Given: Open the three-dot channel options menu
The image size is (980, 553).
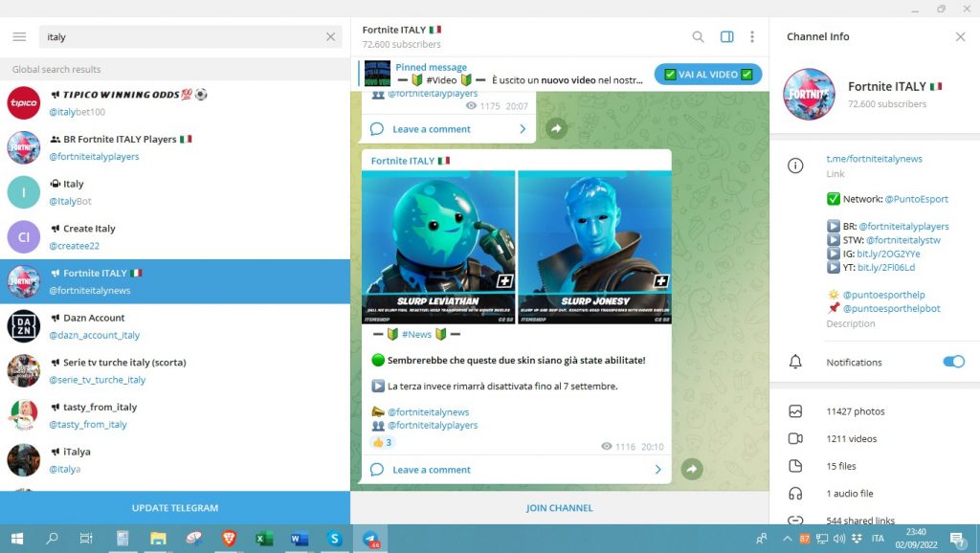Looking at the screenshot, I should point(752,37).
